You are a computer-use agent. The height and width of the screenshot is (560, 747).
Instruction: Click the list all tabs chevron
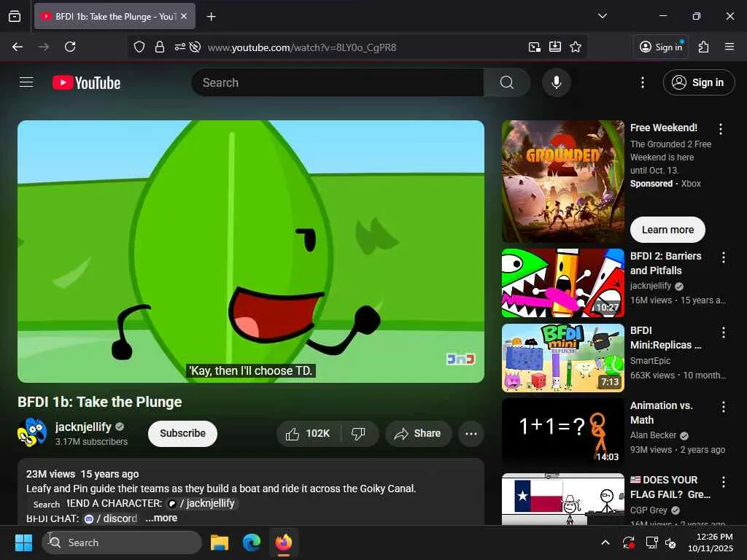pyautogui.click(x=602, y=16)
